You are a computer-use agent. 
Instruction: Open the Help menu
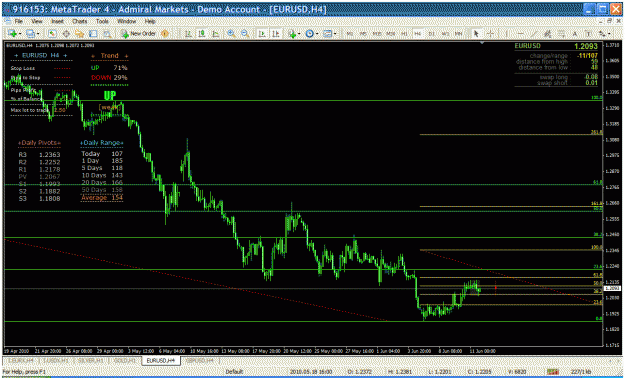click(x=150, y=21)
